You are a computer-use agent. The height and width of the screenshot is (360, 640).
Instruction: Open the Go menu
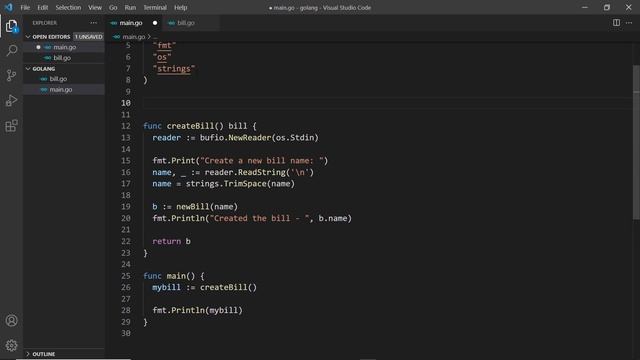pos(113,7)
